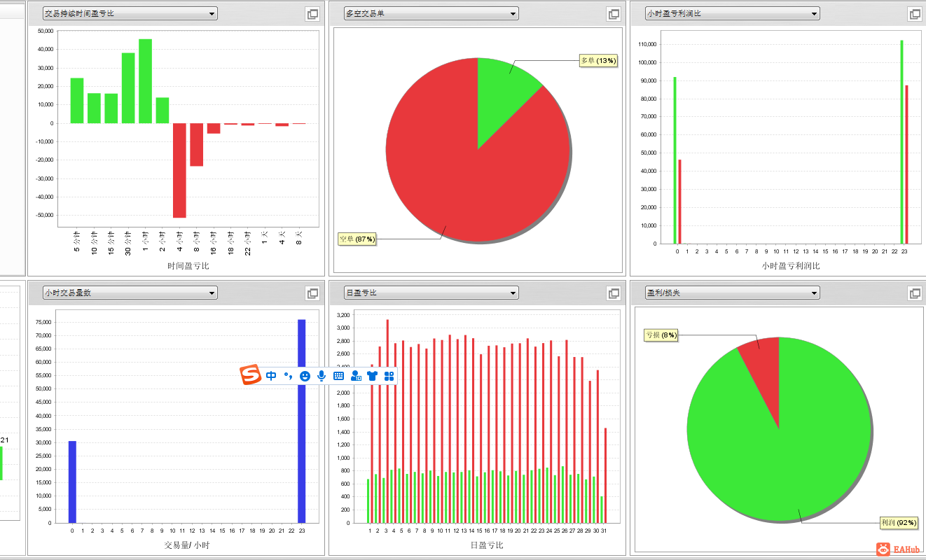Open the 小时盈亏利润比 chart selector dropdown
Image resolution: width=926 pixels, height=560 pixels.
(x=732, y=13)
